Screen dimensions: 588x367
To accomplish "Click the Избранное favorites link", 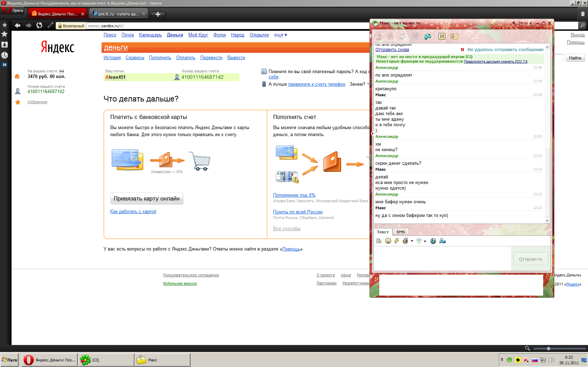I will pyautogui.click(x=37, y=102).
